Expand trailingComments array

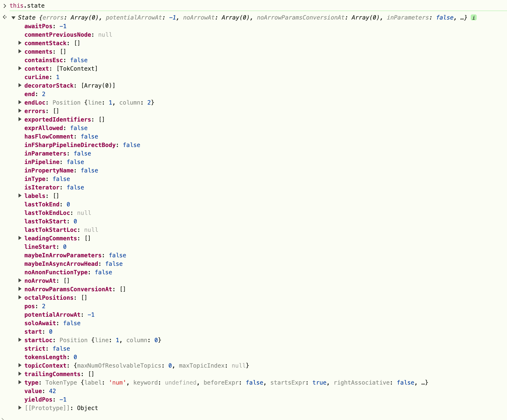(20, 374)
